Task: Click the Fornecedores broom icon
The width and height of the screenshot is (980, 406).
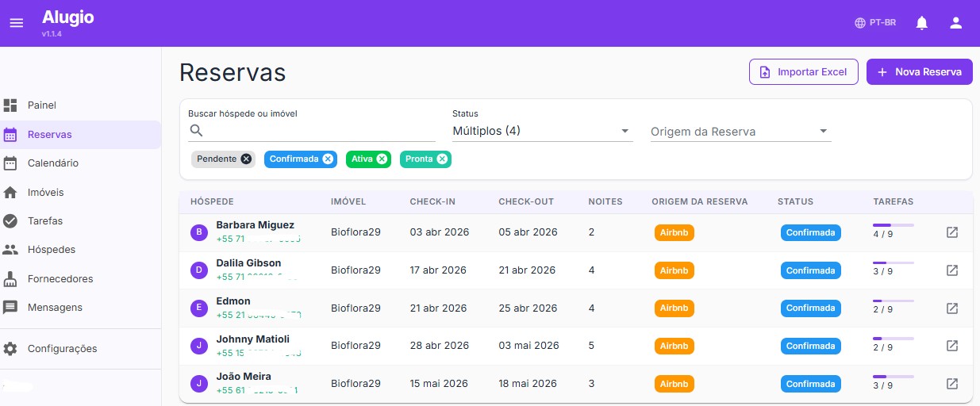Action: (10, 279)
